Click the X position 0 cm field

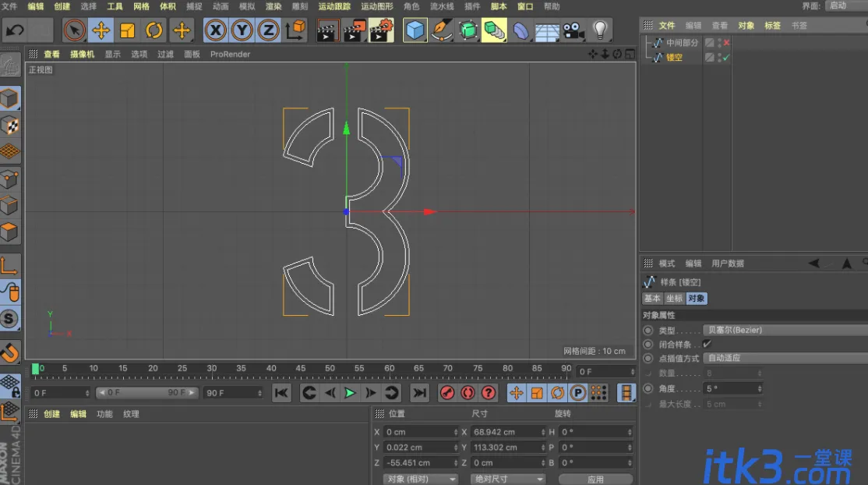pos(420,432)
